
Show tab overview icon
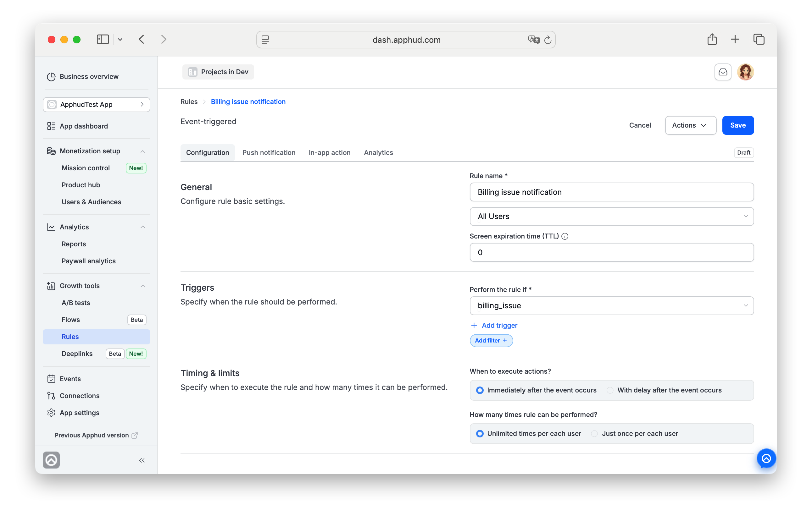759,40
